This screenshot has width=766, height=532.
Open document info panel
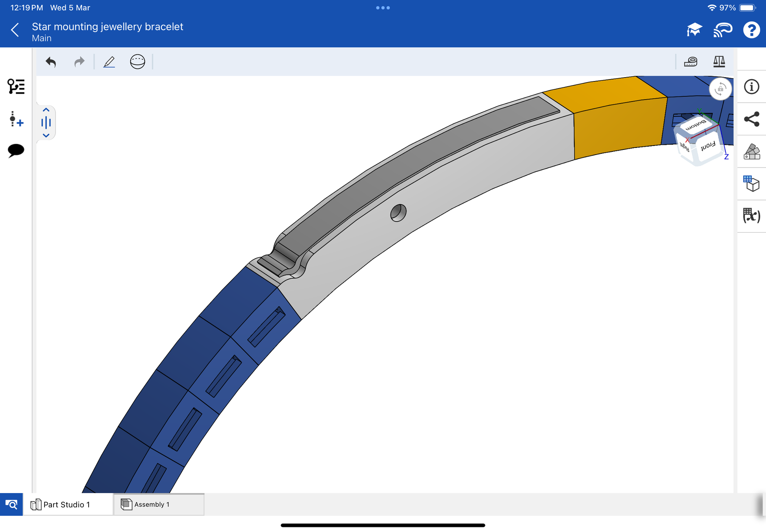tap(751, 87)
